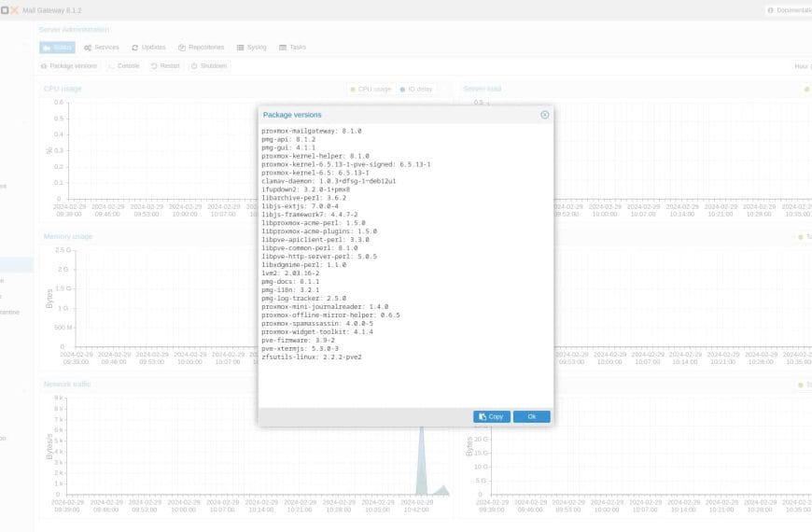Select the libjs-framework7: 4.4.7-2 line

pos(310,215)
